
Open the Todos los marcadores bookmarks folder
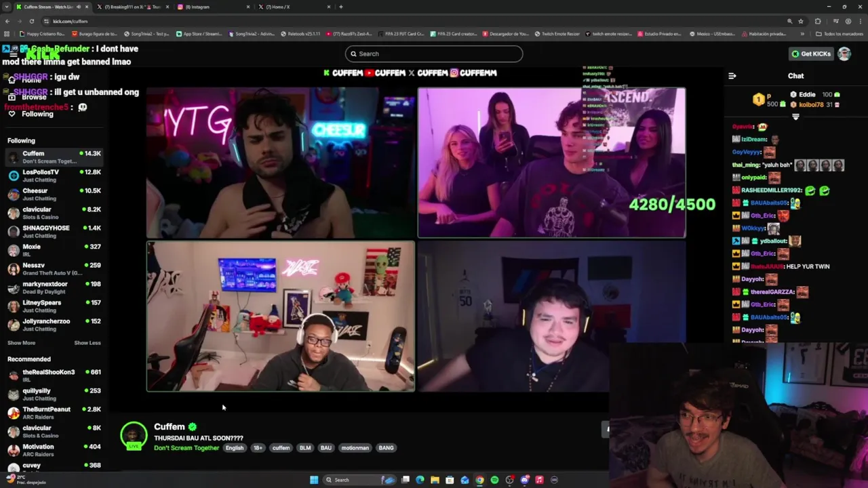pos(840,33)
